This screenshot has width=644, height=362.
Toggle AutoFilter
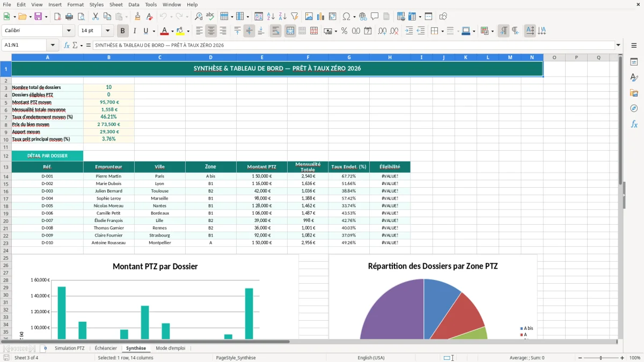point(294,17)
